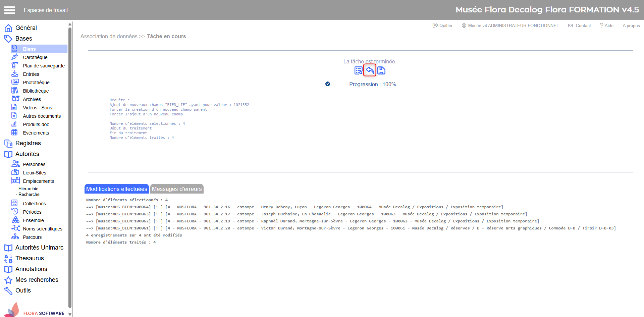Open Emplacements Hiérarchie sub-item
Screen dimensions: 644x317
28,189
